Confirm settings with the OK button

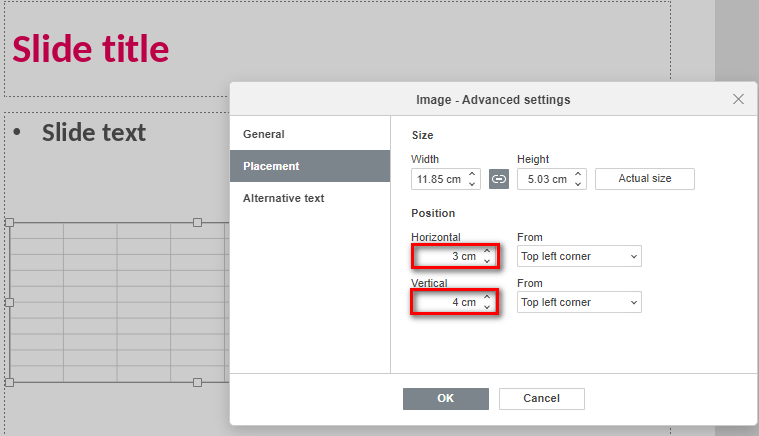pos(446,399)
